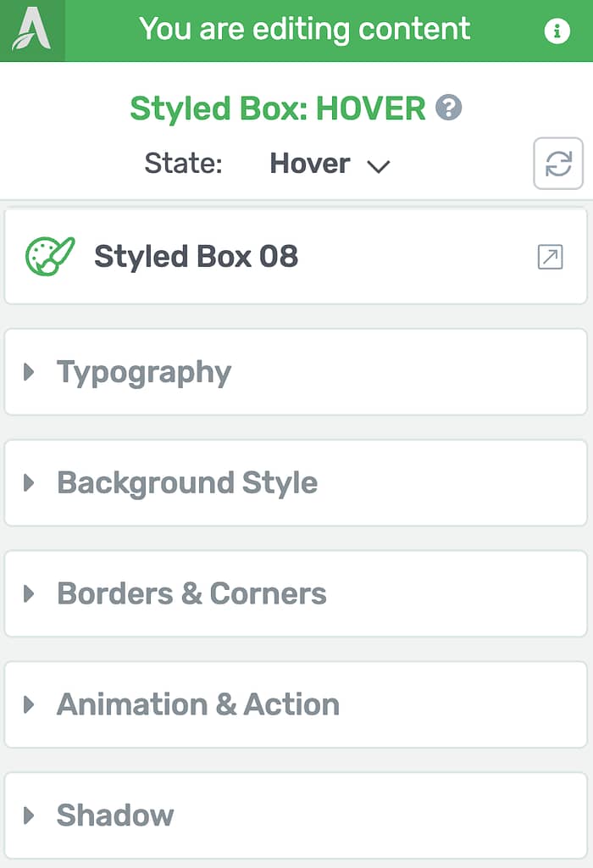Expand the Borders & Corners triangle
The image size is (593, 868).
(30, 593)
